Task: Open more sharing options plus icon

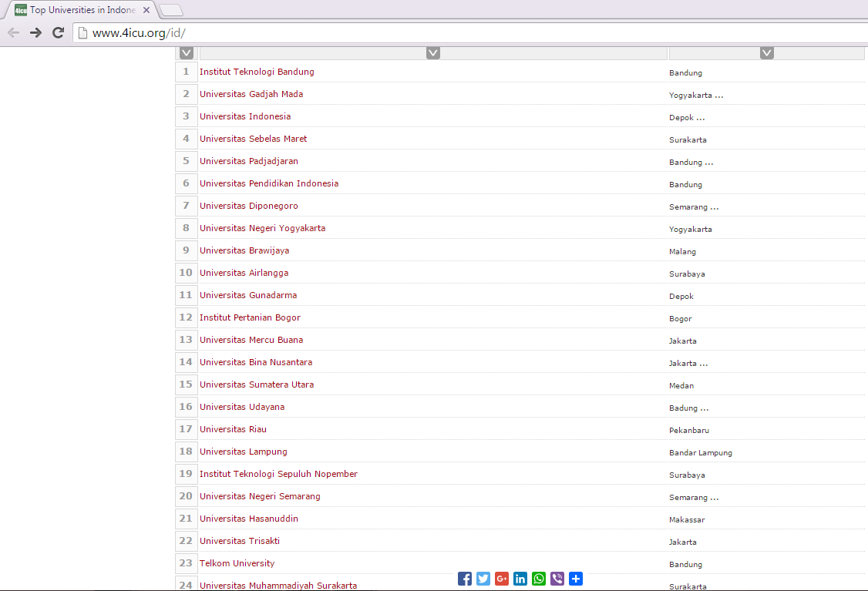Action: tap(576, 579)
